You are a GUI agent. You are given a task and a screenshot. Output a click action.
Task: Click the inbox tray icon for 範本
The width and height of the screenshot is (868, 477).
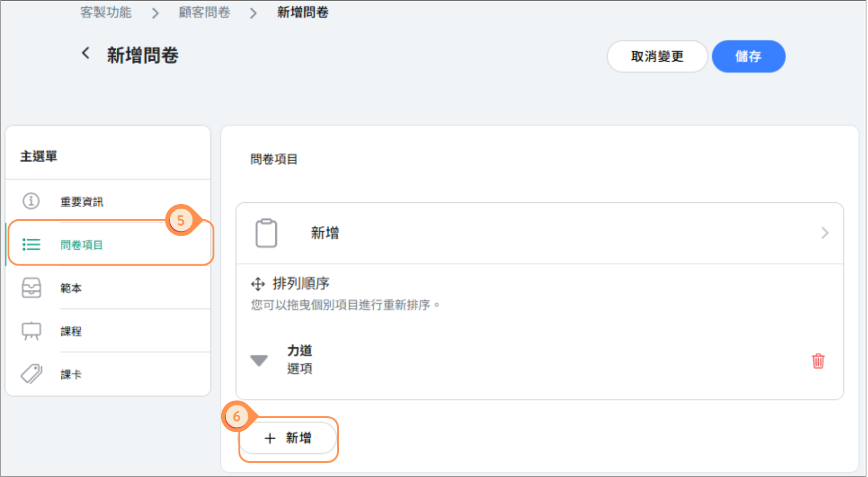tap(32, 287)
